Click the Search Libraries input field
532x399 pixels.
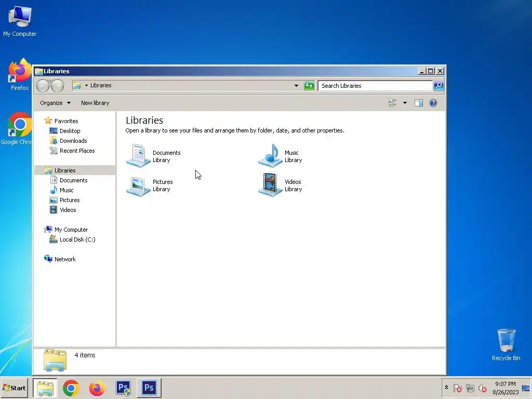point(375,86)
